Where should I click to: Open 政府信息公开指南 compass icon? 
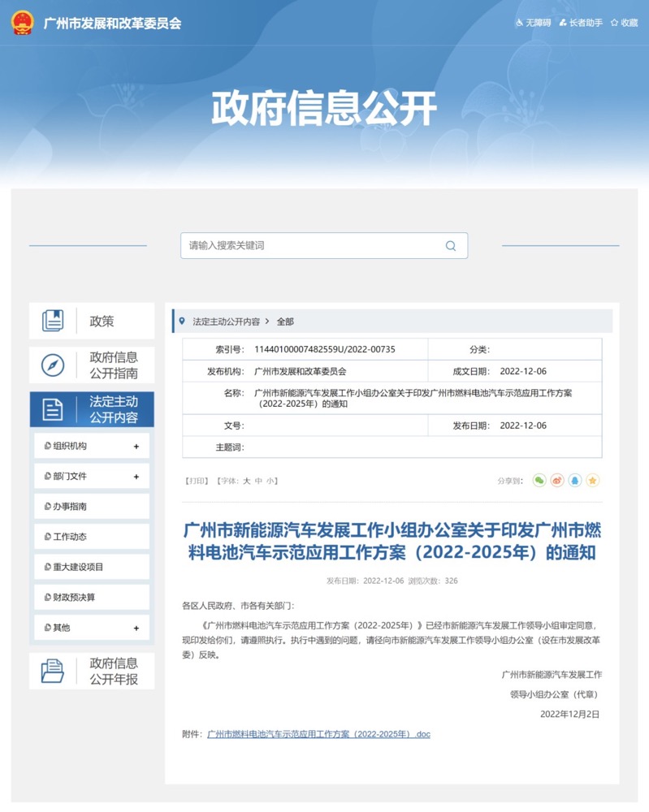[53, 365]
